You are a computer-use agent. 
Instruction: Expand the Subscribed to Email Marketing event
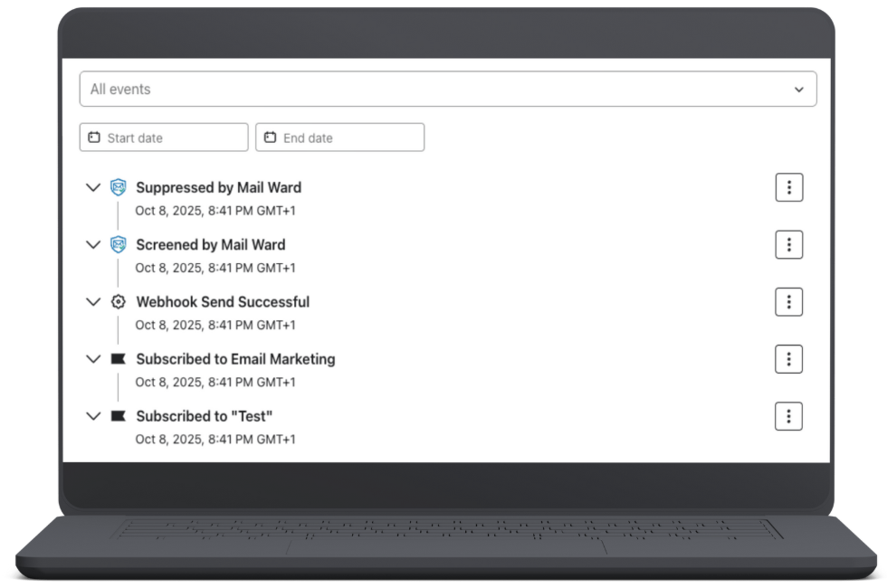pos(92,358)
